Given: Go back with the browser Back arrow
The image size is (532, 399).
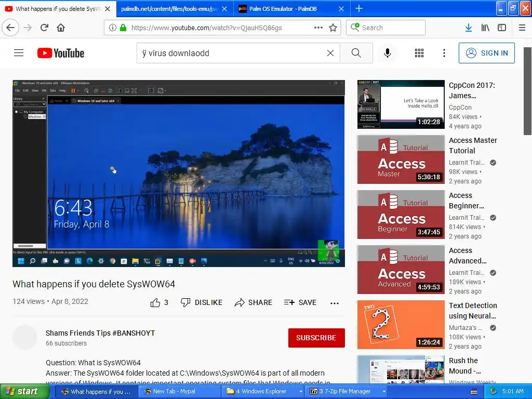Looking at the screenshot, I should coord(10,28).
